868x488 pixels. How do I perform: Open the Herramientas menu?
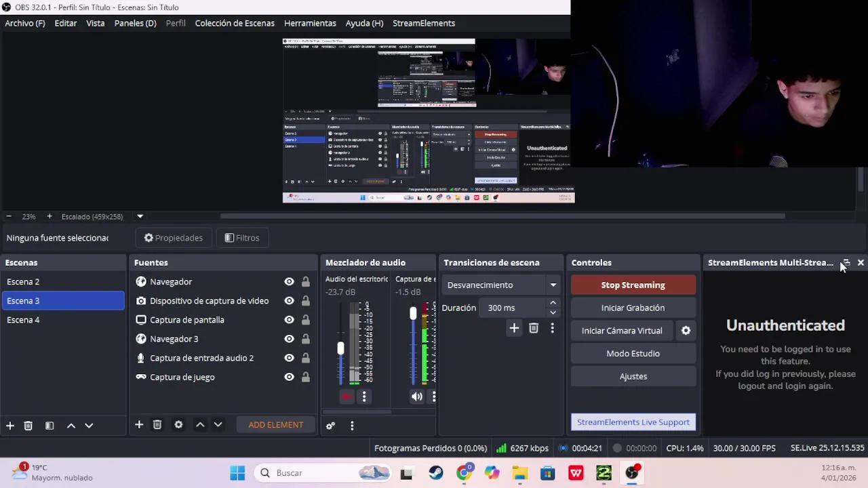(310, 23)
